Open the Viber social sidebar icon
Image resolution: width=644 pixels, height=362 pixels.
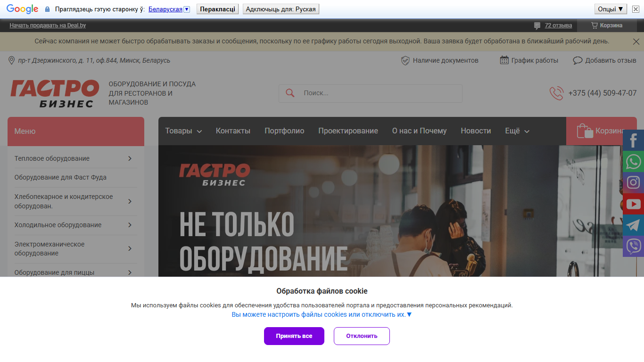(x=633, y=246)
